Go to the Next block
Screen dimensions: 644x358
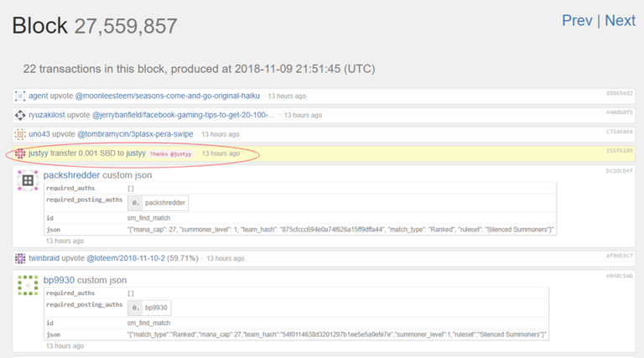(x=620, y=21)
